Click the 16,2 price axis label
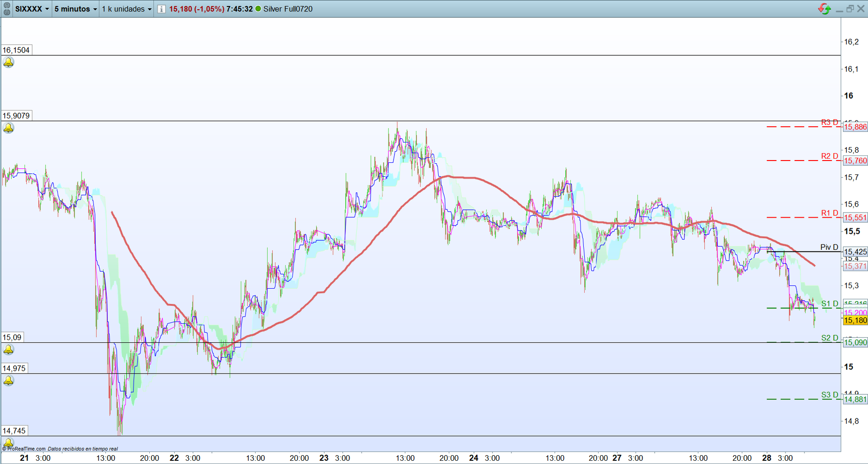868x464 pixels. point(851,42)
